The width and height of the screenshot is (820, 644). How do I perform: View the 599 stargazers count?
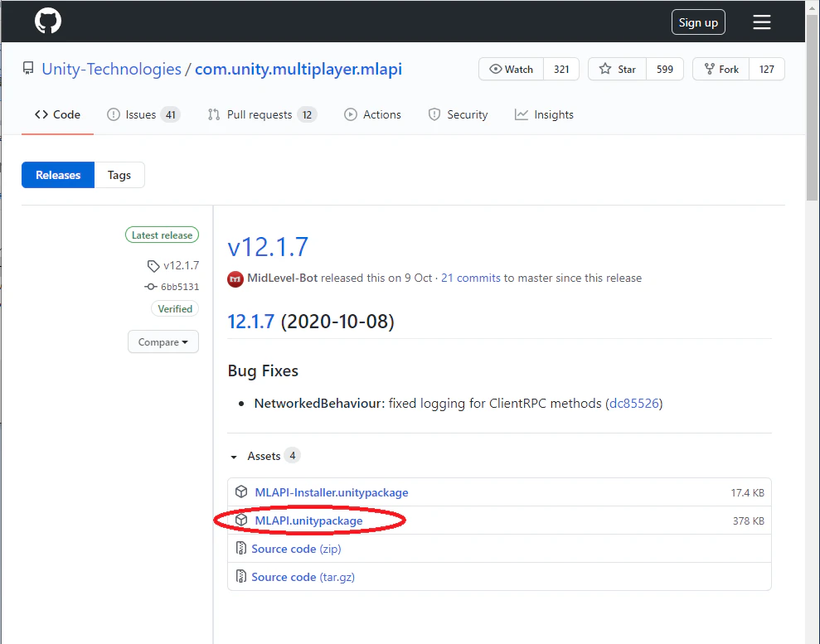pyautogui.click(x=665, y=69)
